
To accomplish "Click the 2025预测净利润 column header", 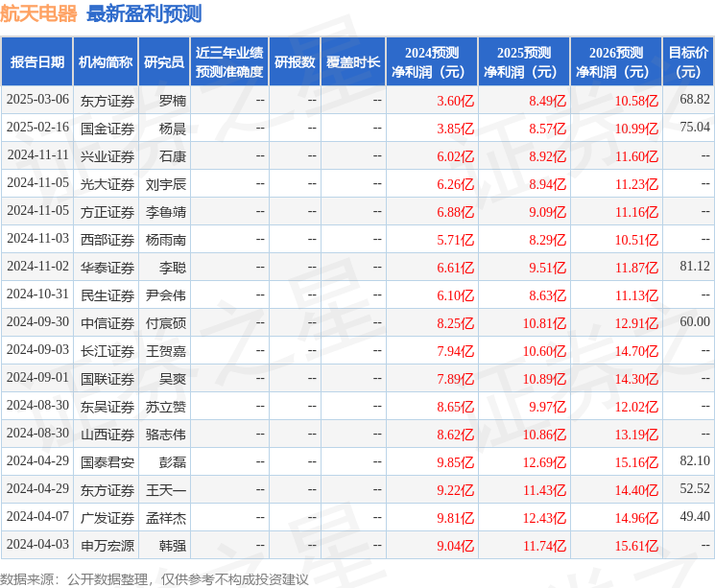I will [524, 62].
